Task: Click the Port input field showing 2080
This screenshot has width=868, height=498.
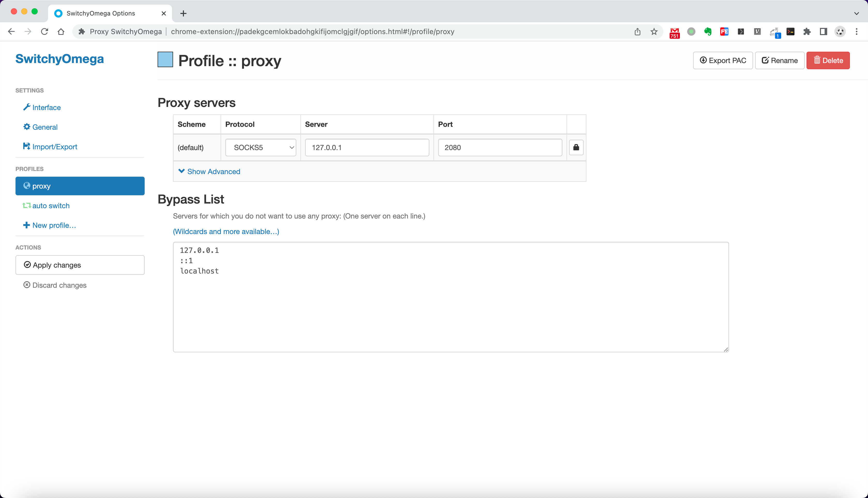Action: point(500,147)
